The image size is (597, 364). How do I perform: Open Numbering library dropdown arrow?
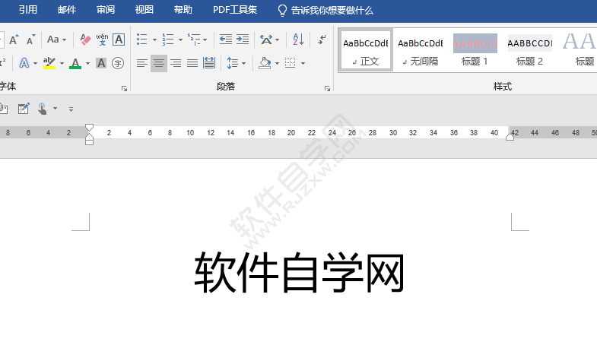pyautogui.click(x=180, y=40)
